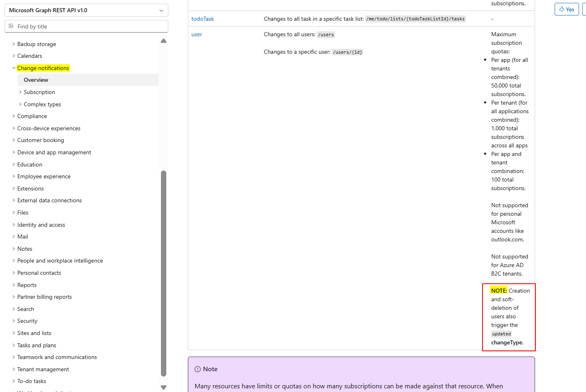The height and width of the screenshot is (392, 586).
Task: Click the /me/todo/lists/{todoTaskListId}/tasks code text
Action: click(416, 19)
